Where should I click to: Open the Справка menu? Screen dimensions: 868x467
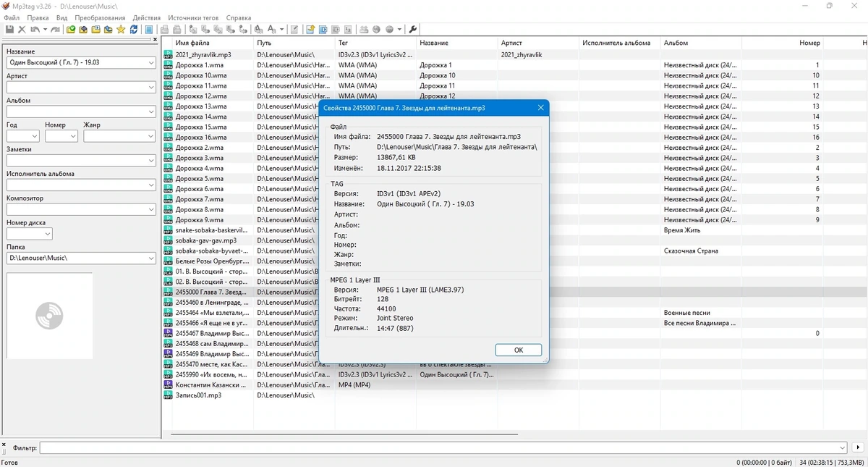click(239, 17)
